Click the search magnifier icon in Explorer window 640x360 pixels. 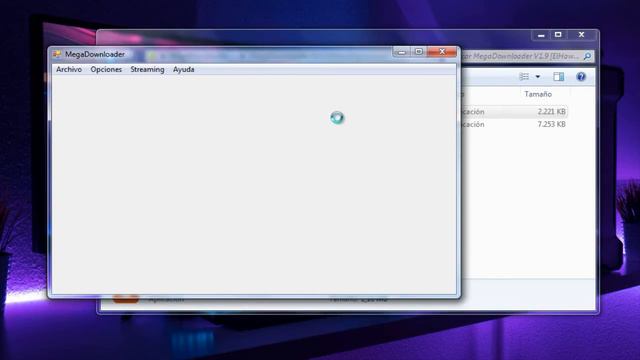(x=587, y=56)
